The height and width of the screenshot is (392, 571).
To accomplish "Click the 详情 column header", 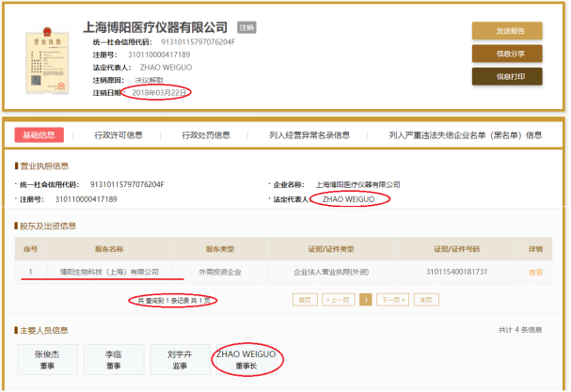I will 535,249.
